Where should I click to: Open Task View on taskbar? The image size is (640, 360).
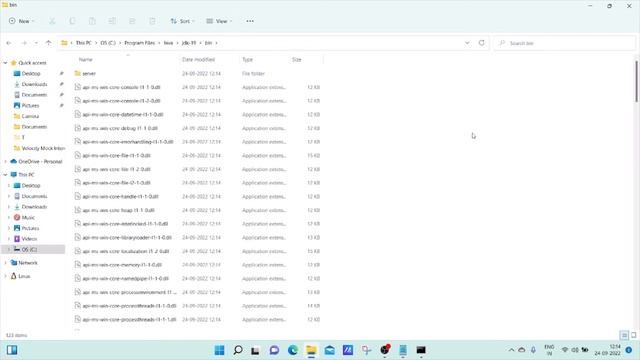pos(256,350)
